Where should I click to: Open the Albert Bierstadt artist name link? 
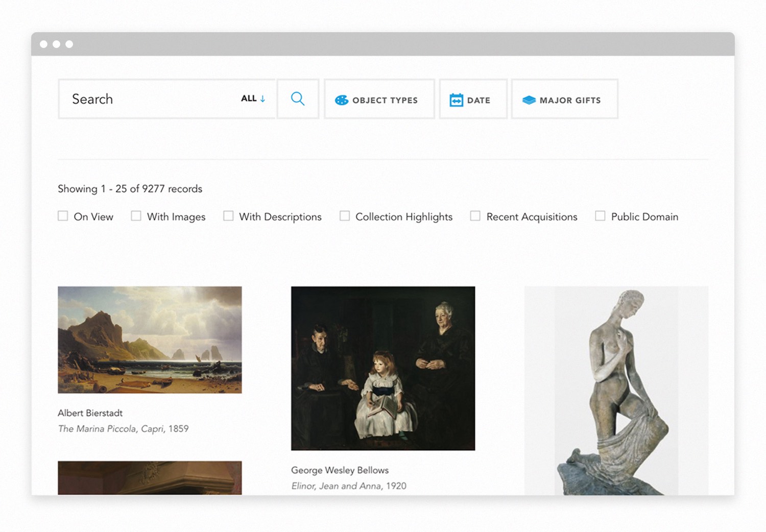point(90,413)
